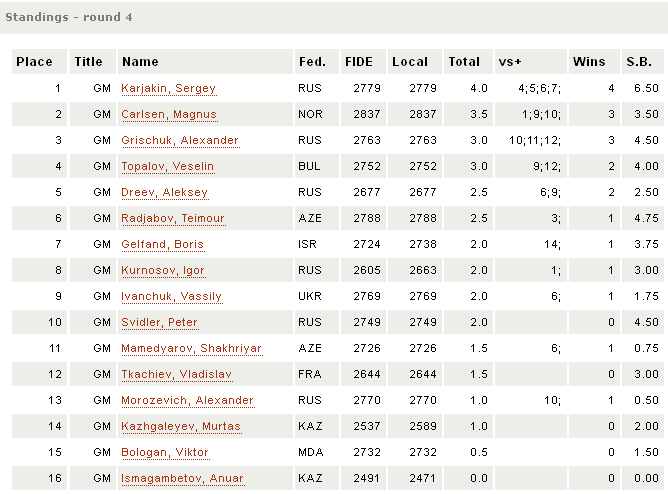Click the Standings - round 4 heading
668x494 pixels.
pyautogui.click(x=69, y=17)
